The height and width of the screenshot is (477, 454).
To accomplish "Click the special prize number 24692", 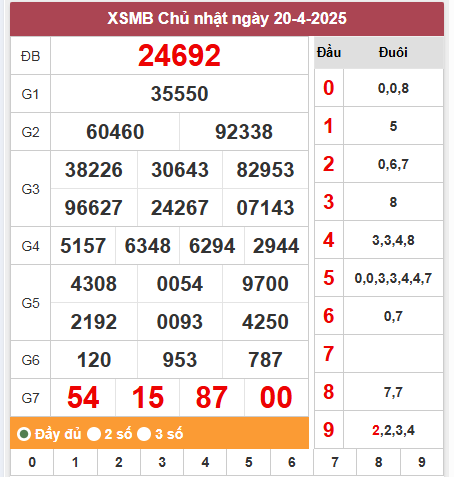I will tap(179, 56).
